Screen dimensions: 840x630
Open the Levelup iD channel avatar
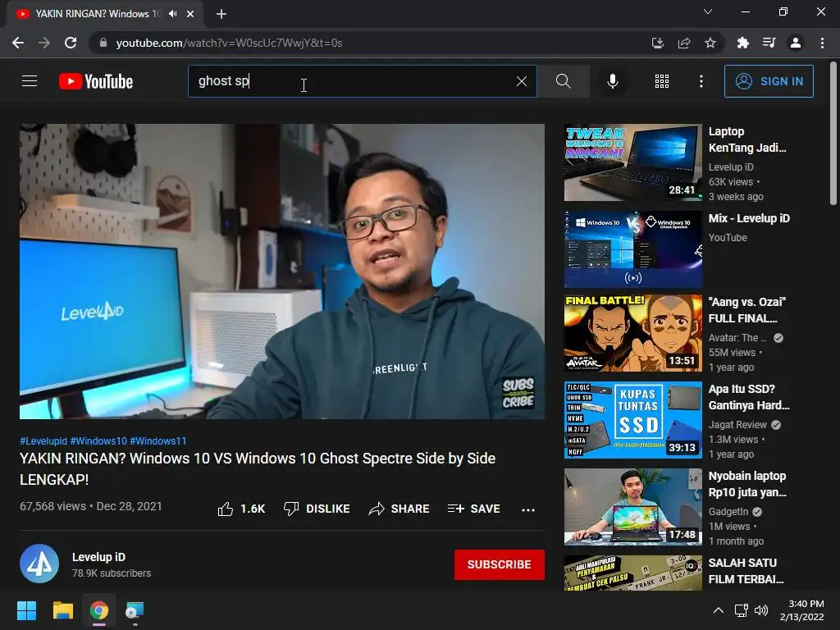(39, 564)
